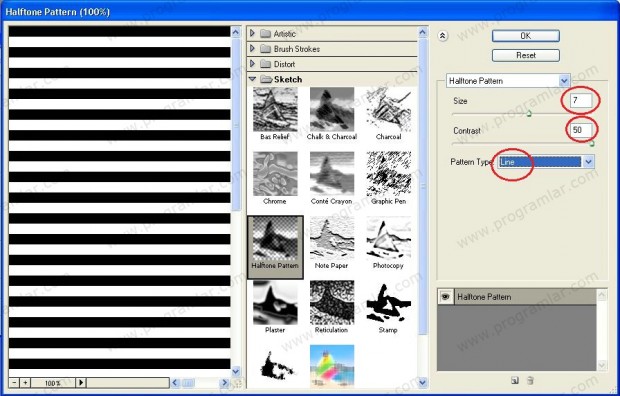
Task: Click preview horizontal scrollbar left arrow
Action: click(x=175, y=383)
